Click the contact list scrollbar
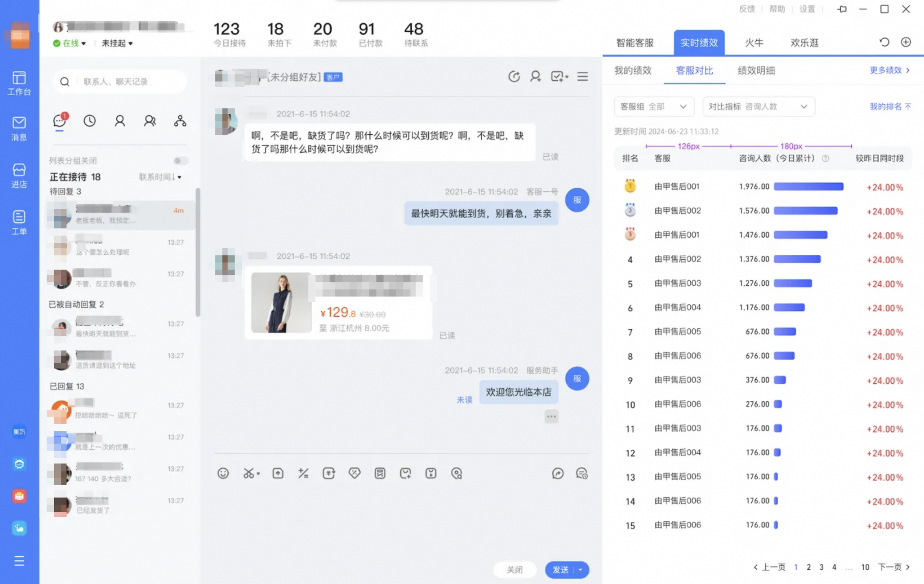924x584 pixels. [197, 252]
